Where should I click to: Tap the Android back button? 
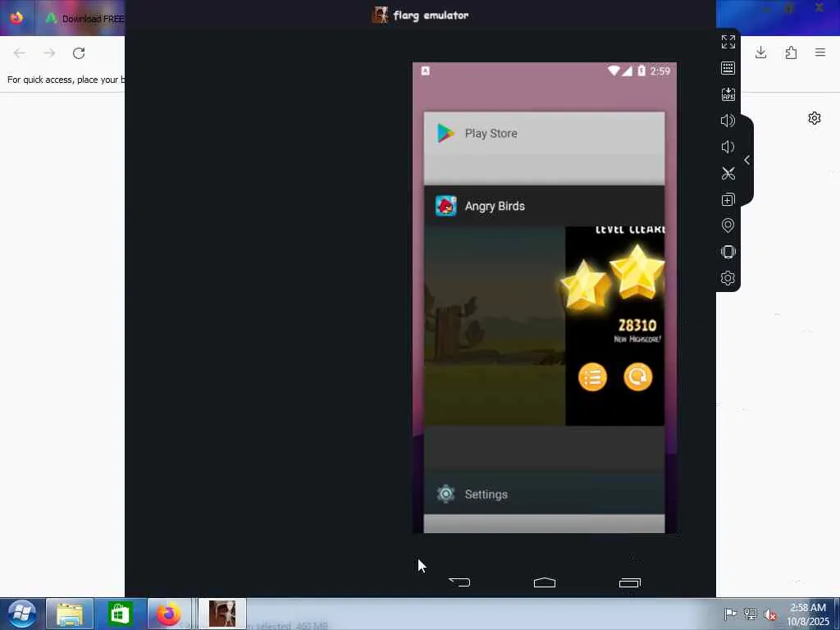459,582
